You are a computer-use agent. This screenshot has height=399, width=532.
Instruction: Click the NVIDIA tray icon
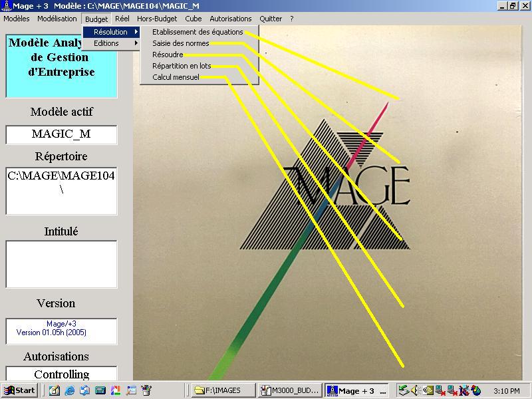point(428,390)
